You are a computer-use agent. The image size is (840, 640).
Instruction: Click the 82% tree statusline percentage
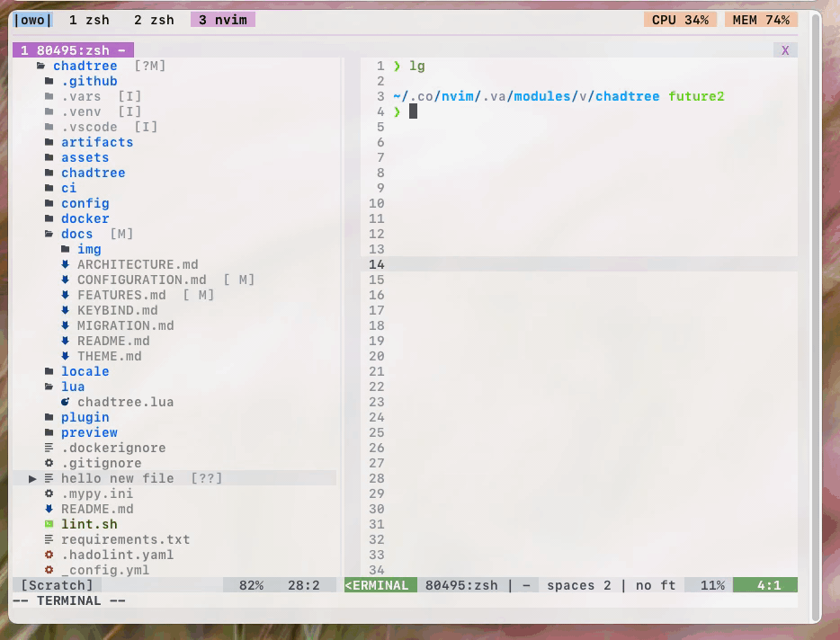251,585
